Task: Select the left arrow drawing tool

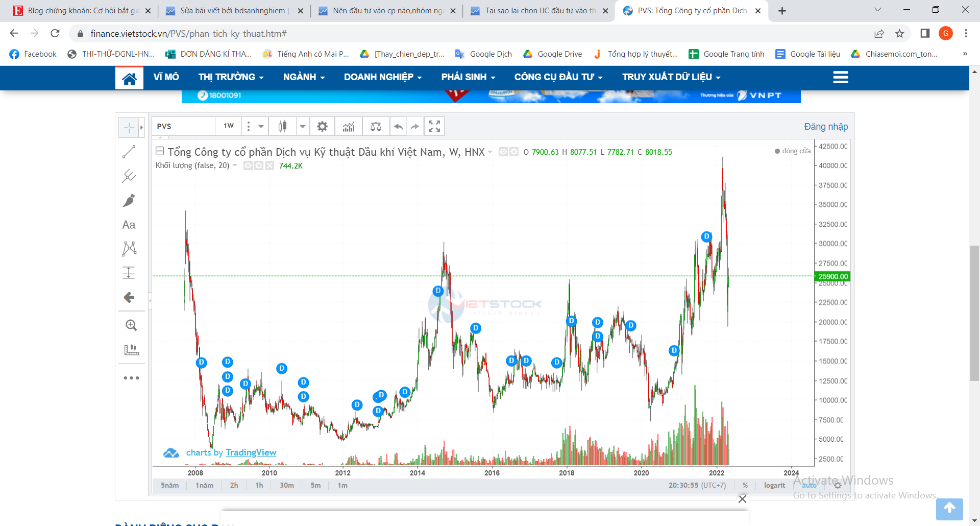Action: tap(129, 297)
